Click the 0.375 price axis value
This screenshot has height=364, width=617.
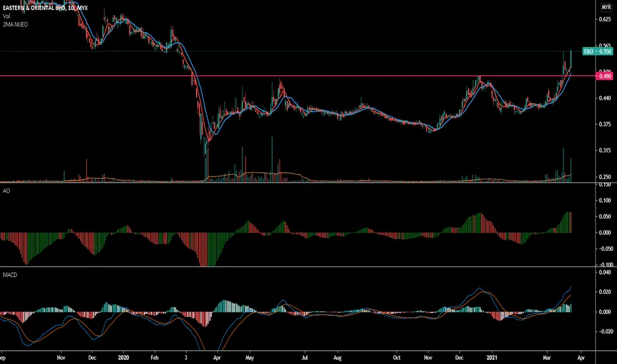click(x=605, y=124)
